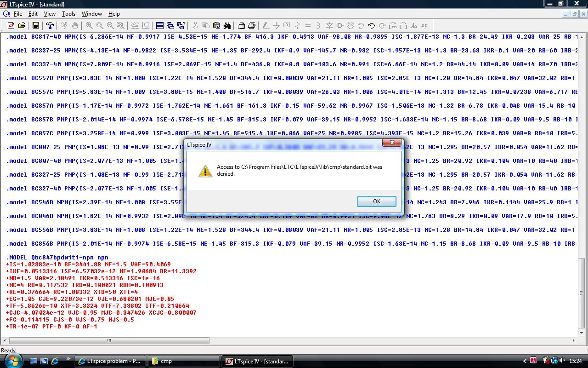
Task: Switch to cmp folder taskbar button
Action: [x=184, y=361]
